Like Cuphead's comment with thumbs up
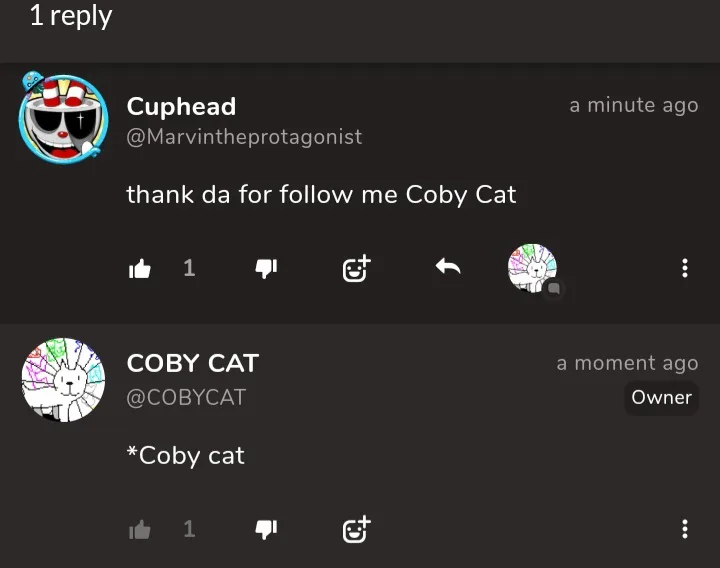The width and height of the screenshot is (720, 568). [140, 268]
